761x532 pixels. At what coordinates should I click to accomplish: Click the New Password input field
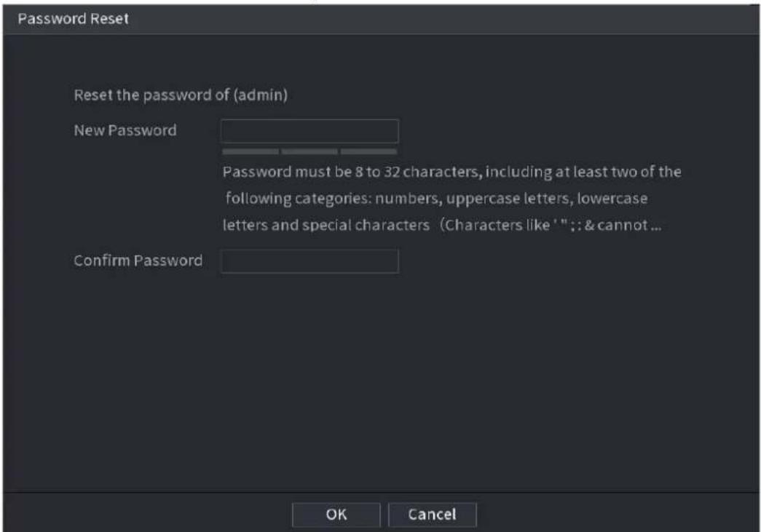[309, 131]
